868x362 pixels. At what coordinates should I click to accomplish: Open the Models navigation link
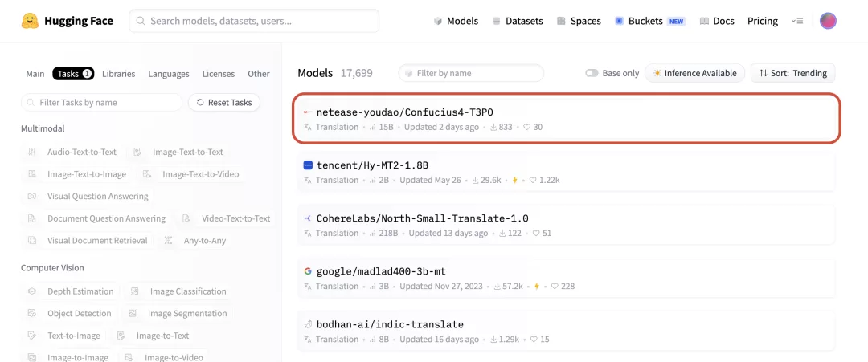[456, 21]
